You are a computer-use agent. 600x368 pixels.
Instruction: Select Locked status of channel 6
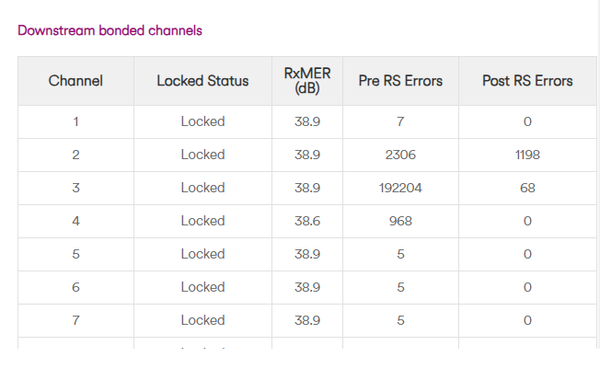click(203, 287)
